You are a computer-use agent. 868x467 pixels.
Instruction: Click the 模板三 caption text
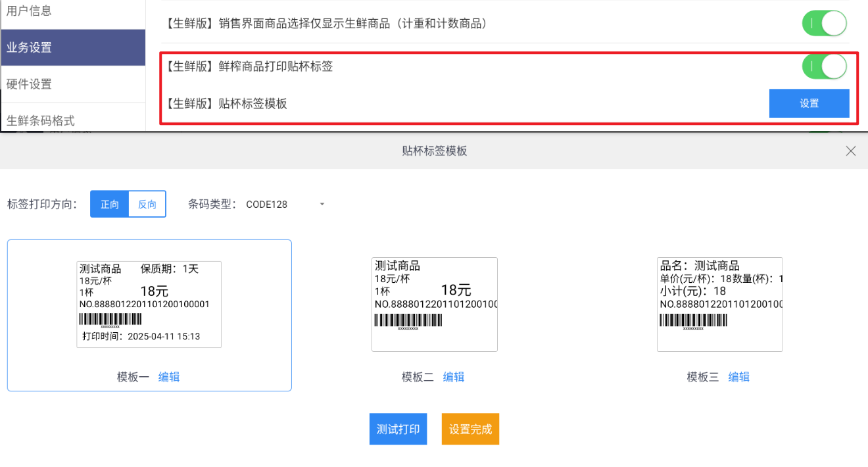(x=704, y=377)
